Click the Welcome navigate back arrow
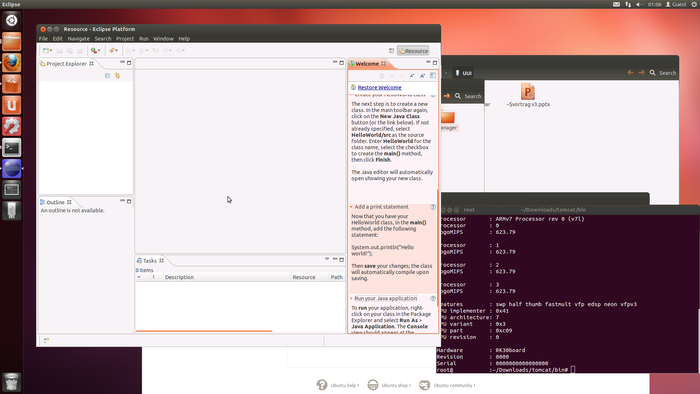The height and width of the screenshot is (394, 700). pos(392,76)
